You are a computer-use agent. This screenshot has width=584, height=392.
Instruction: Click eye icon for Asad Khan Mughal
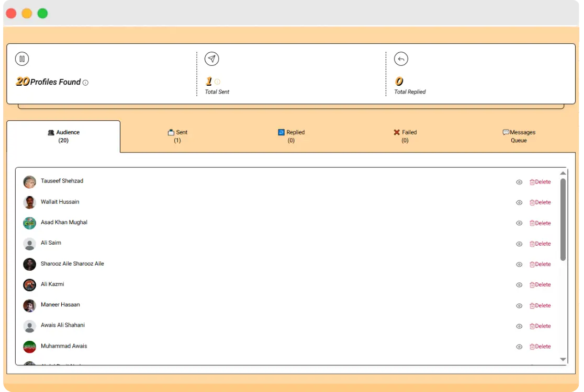519,223
